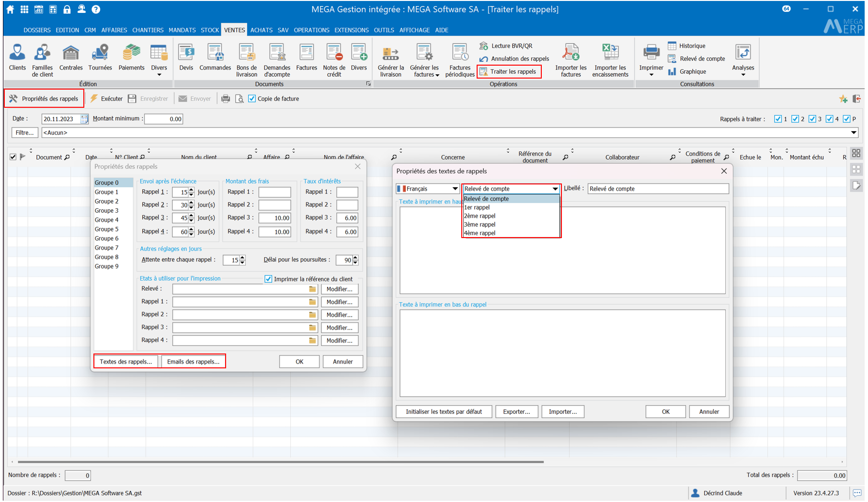Open Relevé de compte in ribbon
Image resolution: width=868 pixels, height=502 pixels.
(x=697, y=59)
